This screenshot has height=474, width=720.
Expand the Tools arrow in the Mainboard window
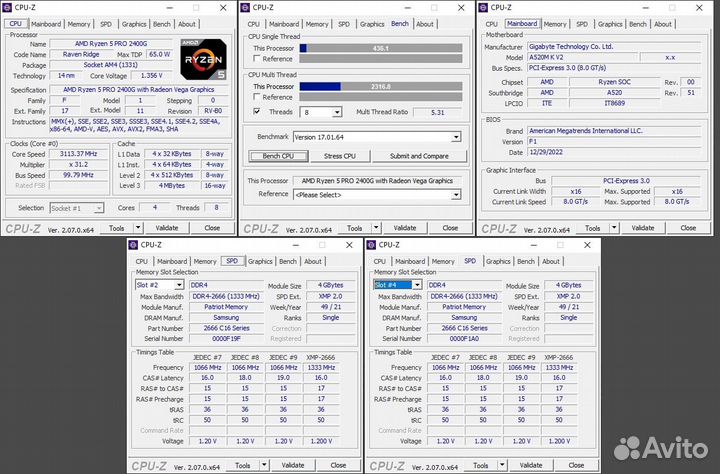pos(614,228)
